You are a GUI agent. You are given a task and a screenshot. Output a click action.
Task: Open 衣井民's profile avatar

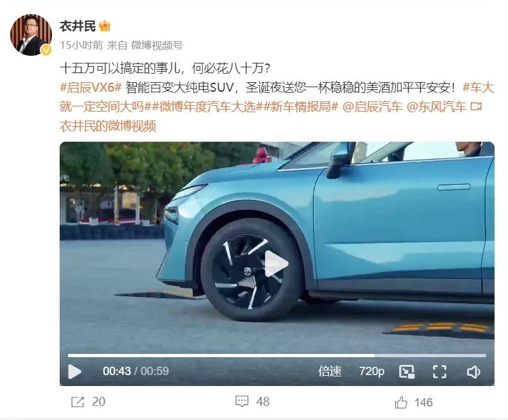(x=31, y=35)
